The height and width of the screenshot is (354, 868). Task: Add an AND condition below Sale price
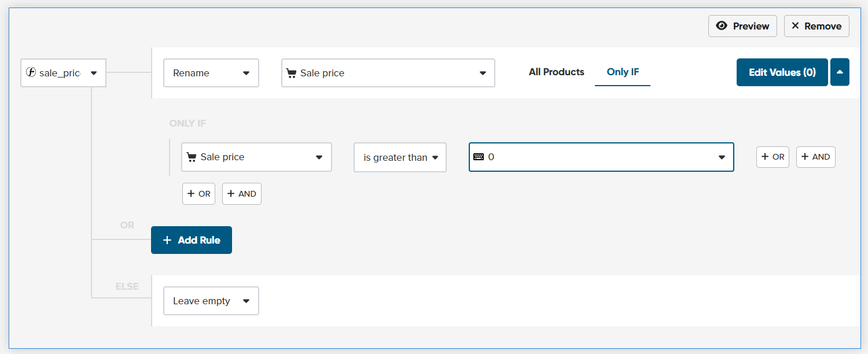click(x=241, y=194)
